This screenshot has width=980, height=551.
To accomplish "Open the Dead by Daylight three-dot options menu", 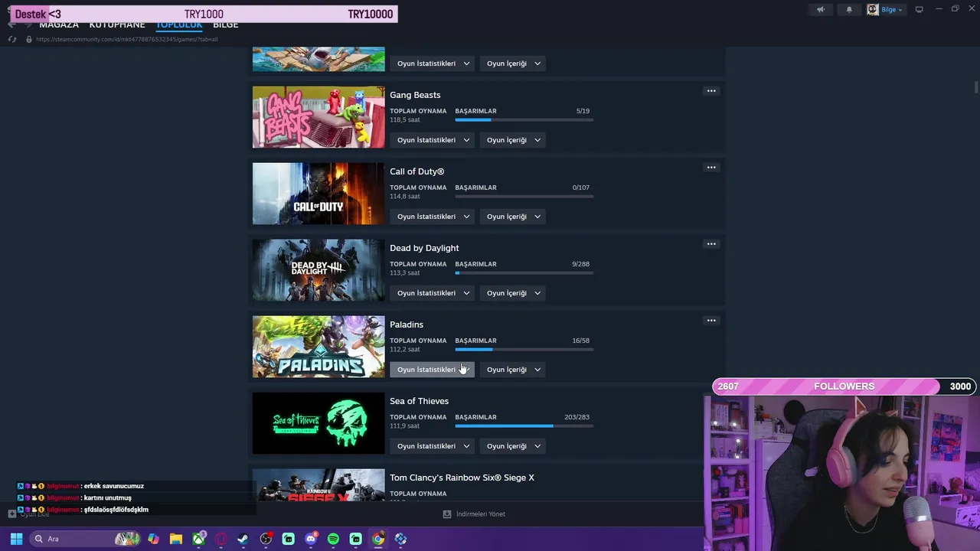I will (x=711, y=244).
